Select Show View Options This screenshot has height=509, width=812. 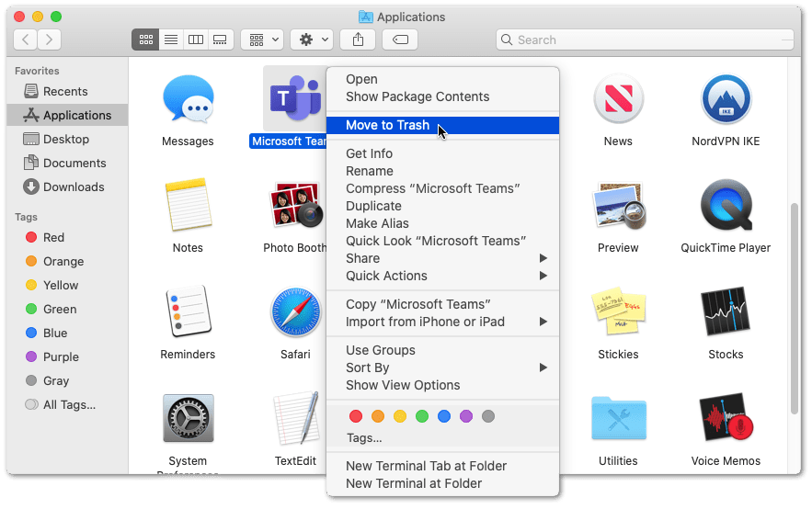point(442,385)
